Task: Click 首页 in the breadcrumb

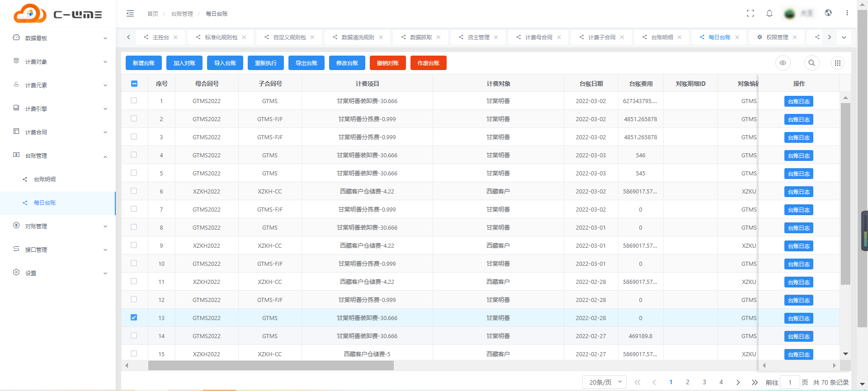Action: pyautogui.click(x=153, y=14)
